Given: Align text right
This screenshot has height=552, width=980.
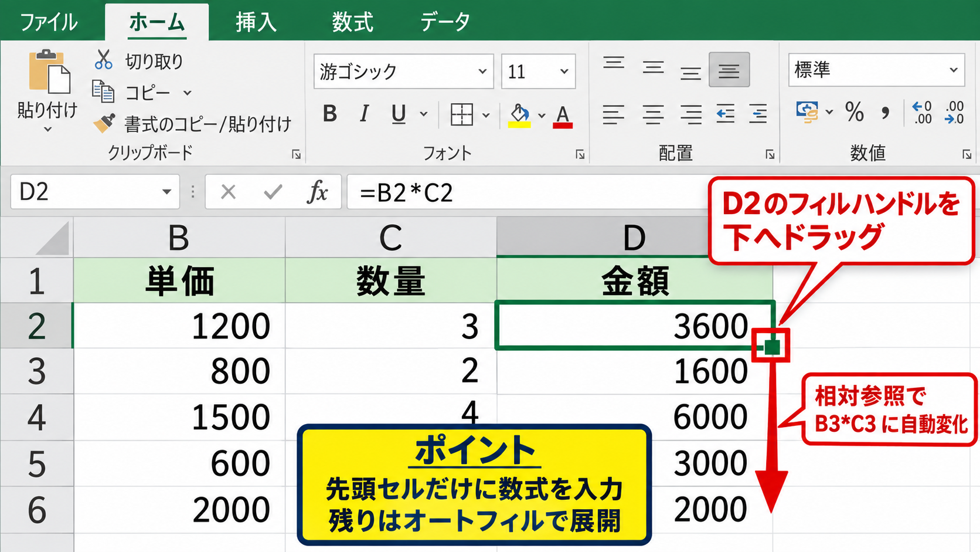Looking at the screenshot, I should coord(691,114).
